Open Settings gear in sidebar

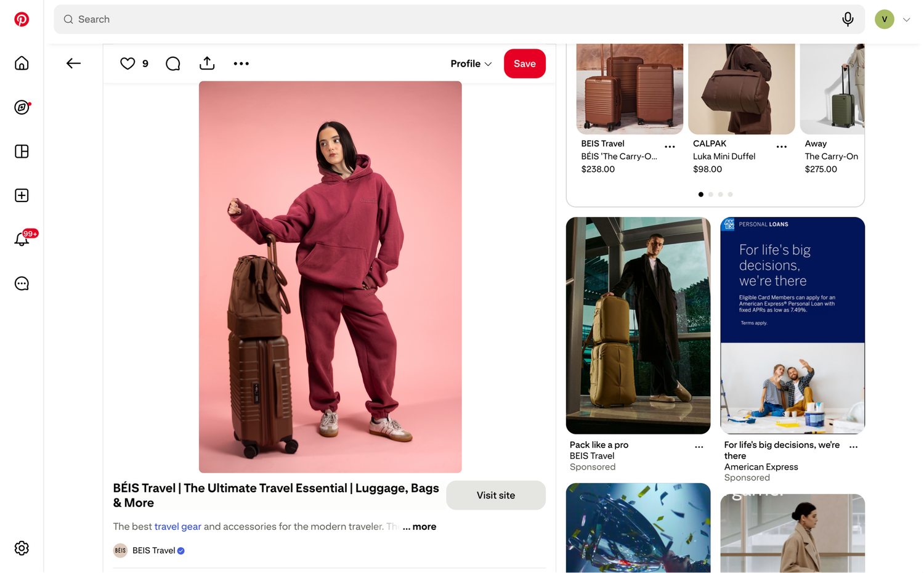click(22, 548)
